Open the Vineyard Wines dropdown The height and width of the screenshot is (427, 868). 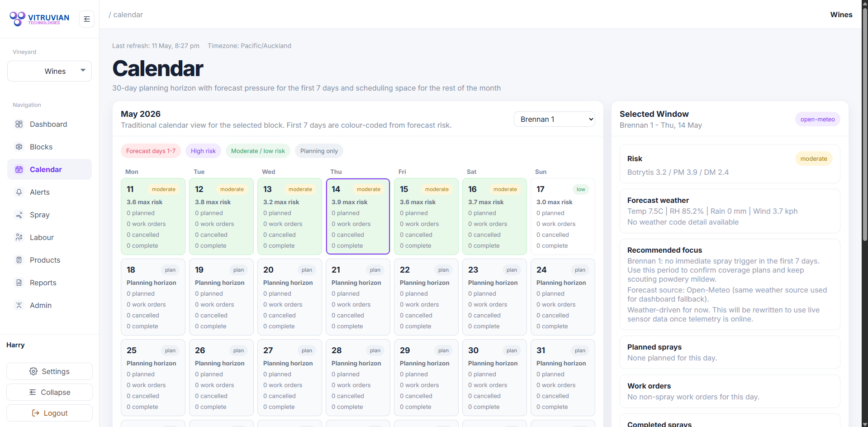pos(49,71)
